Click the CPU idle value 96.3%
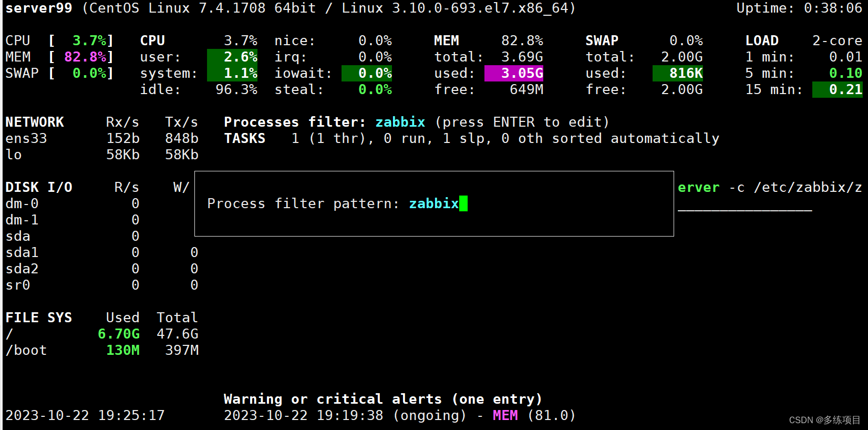Image resolution: width=868 pixels, height=430 pixels. pos(236,89)
